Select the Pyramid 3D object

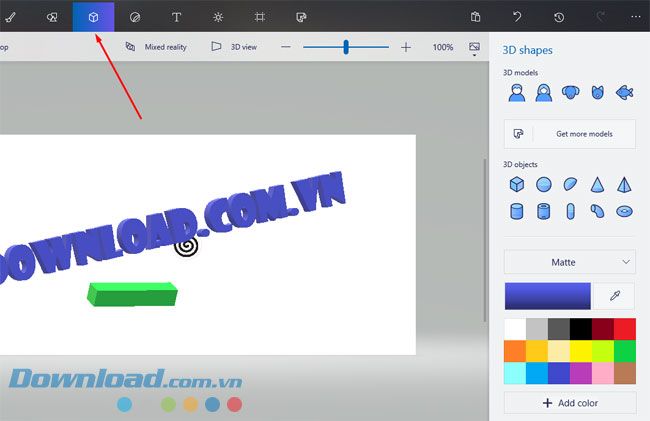(624, 184)
